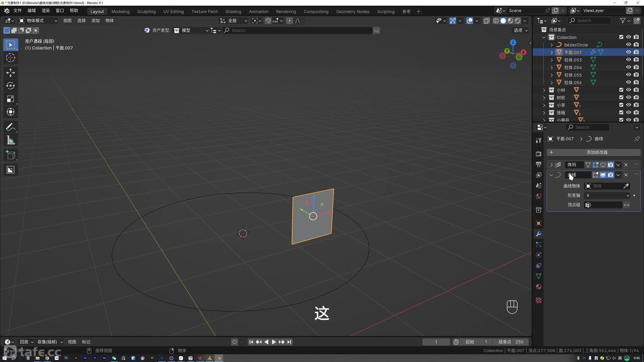Exclude Collection from view layer checkbox
This screenshot has height=362, width=644.
coord(621,37)
